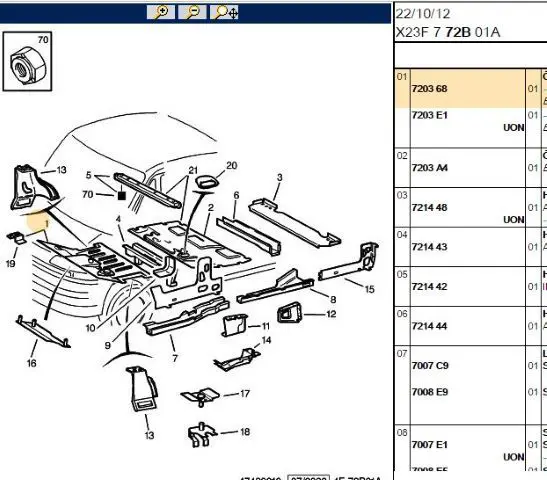Click row index 08 in parts table

[402, 433]
